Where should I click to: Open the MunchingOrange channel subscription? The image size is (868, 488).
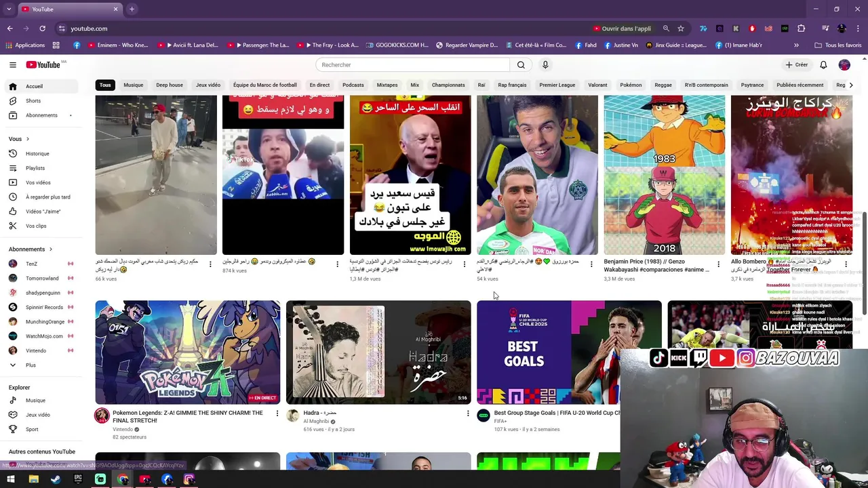click(42, 321)
